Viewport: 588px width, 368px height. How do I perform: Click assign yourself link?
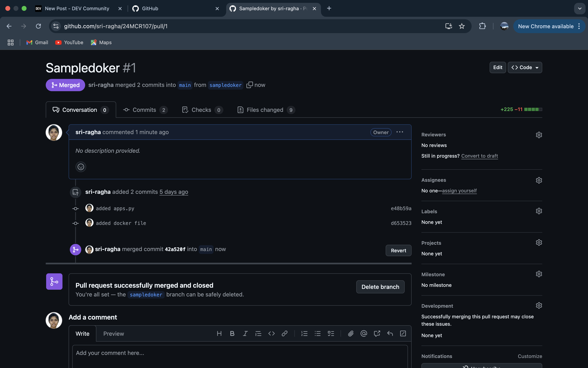(459, 191)
